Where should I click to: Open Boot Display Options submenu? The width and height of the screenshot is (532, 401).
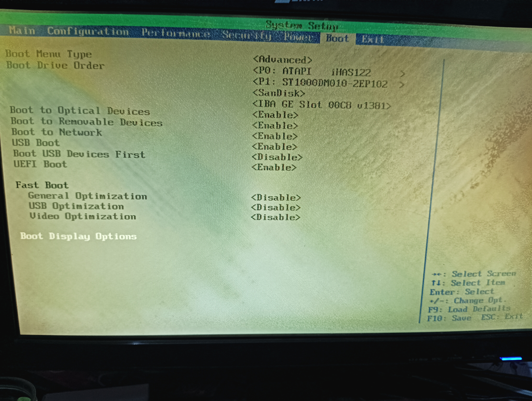78,236
